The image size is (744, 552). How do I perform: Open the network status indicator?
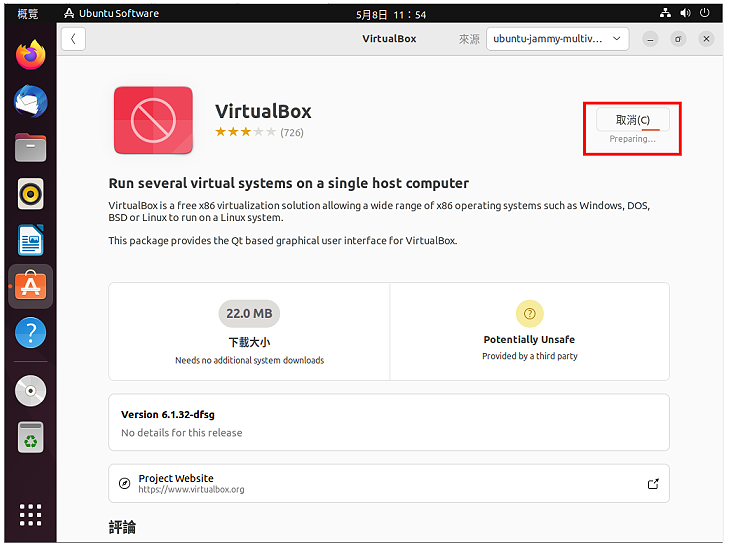pyautogui.click(x=665, y=13)
